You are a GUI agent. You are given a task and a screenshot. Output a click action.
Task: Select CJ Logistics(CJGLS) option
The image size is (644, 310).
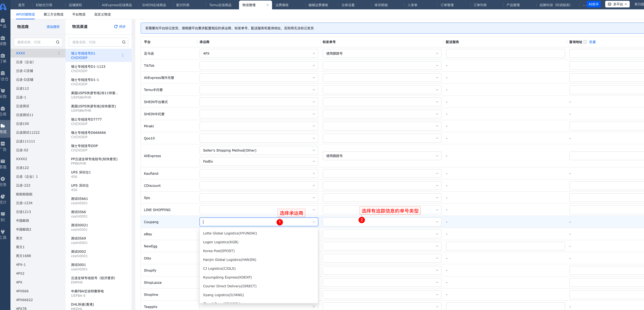click(x=259, y=268)
